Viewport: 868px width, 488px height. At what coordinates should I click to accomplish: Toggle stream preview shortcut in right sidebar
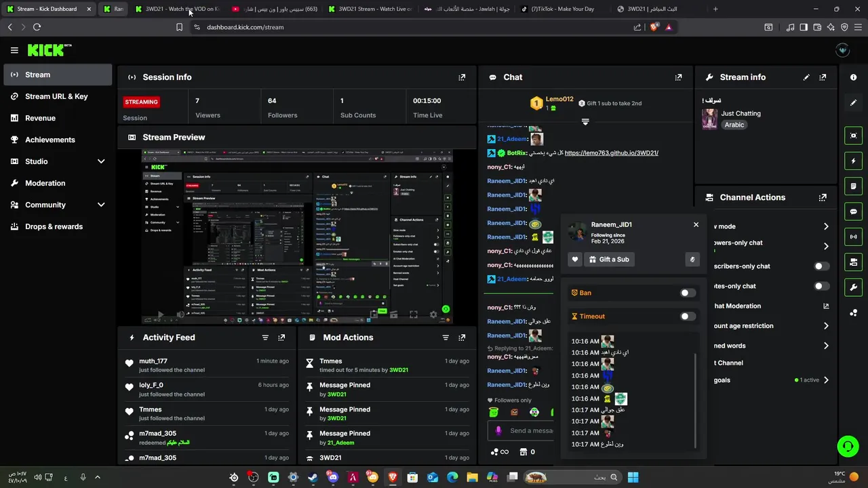click(853, 136)
